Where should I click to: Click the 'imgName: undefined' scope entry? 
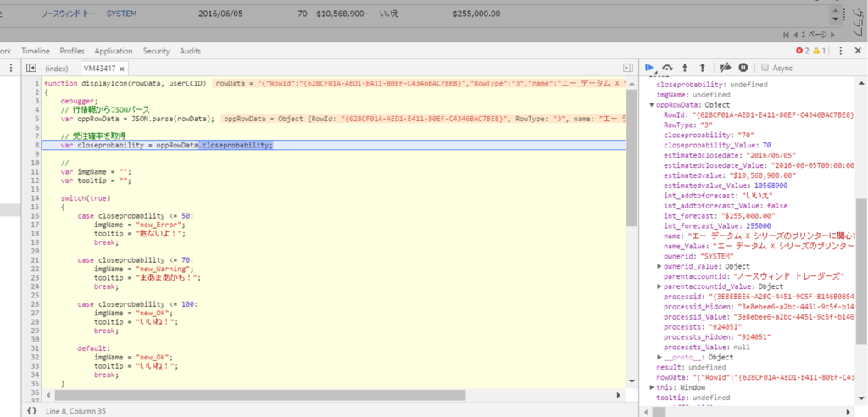click(692, 95)
